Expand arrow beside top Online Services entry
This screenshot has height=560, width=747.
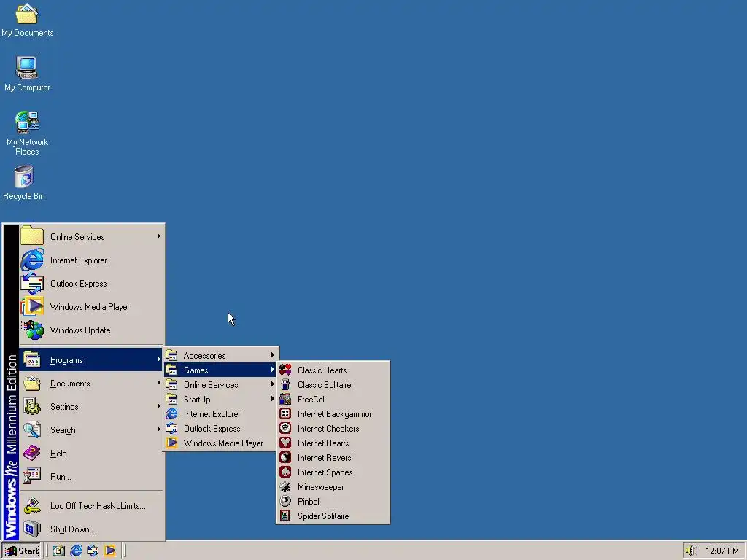pos(158,236)
